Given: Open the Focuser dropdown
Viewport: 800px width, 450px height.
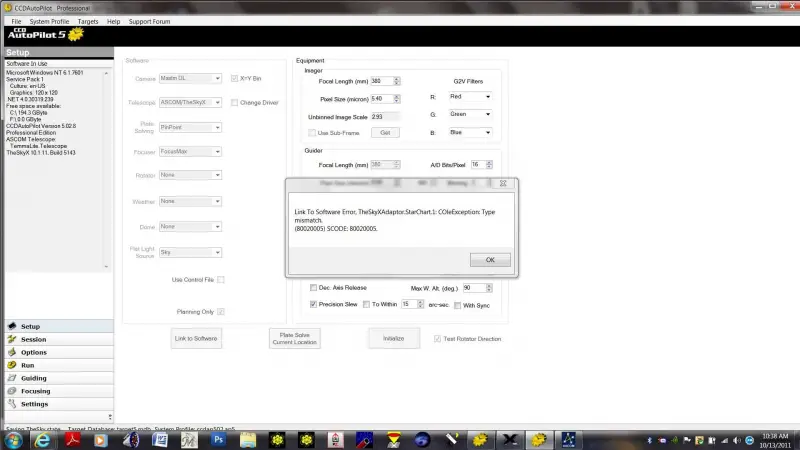Looking at the screenshot, I should [x=190, y=152].
